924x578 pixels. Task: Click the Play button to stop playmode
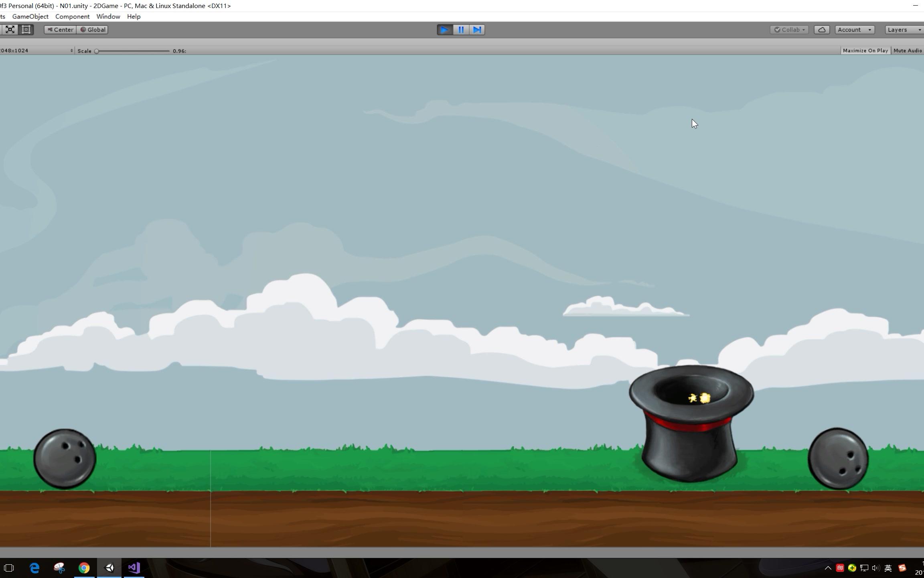[444, 30]
